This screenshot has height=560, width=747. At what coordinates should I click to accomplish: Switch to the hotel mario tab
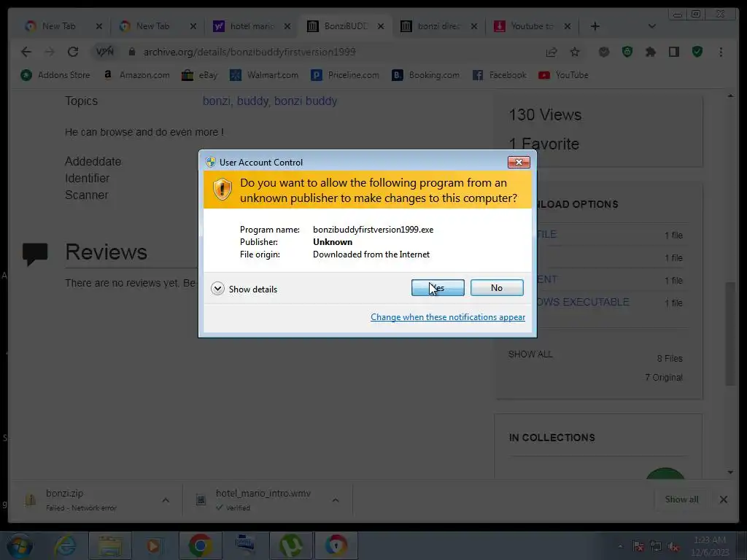point(251,26)
